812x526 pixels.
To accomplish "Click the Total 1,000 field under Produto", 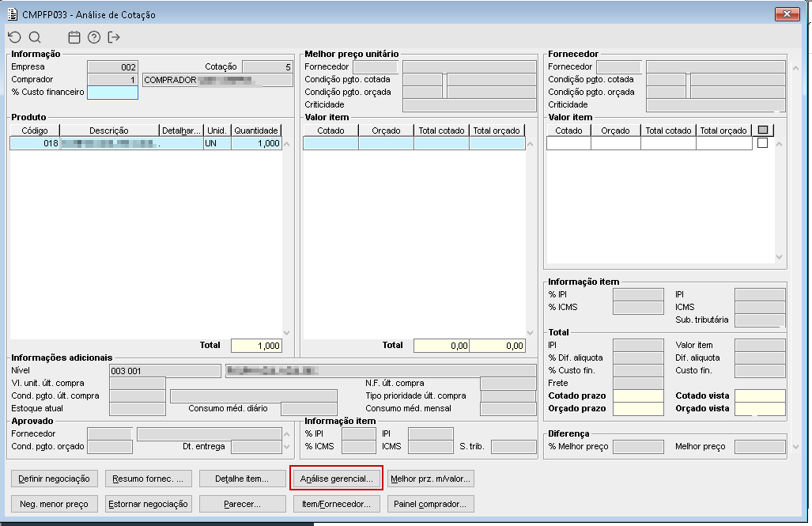I will (256, 346).
